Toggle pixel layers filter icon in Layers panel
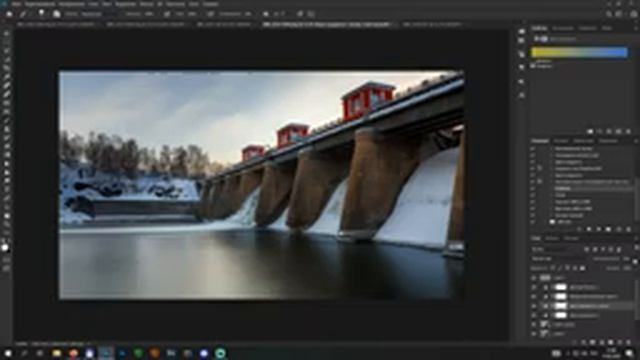 click(587, 249)
